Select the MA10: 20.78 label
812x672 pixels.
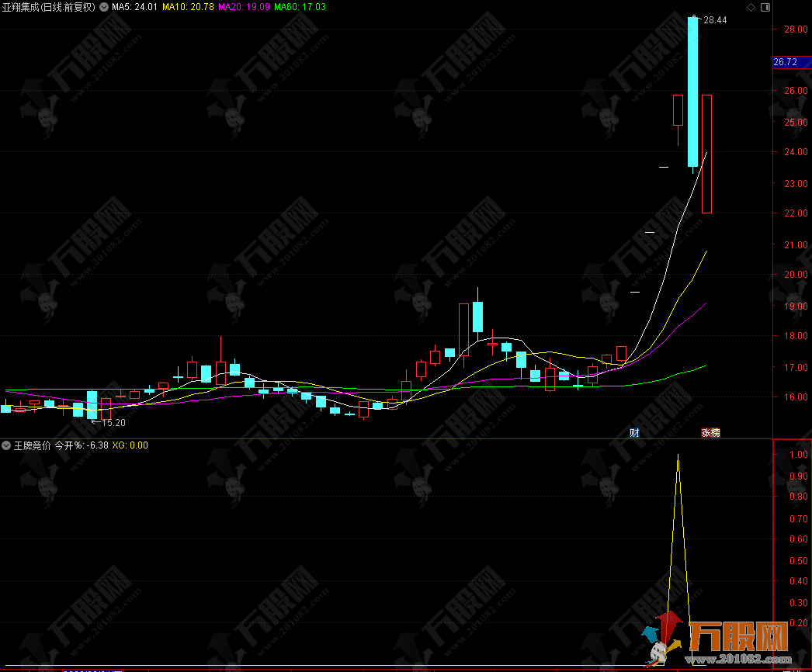tap(188, 7)
